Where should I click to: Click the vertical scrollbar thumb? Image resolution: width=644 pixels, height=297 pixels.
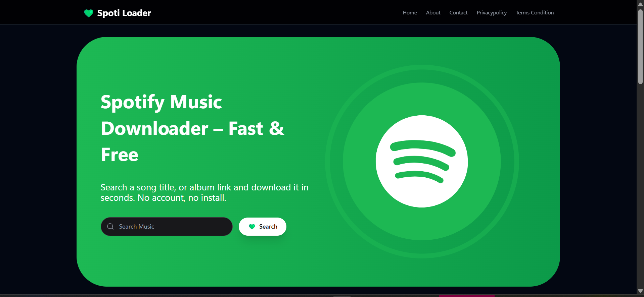pyautogui.click(x=640, y=46)
